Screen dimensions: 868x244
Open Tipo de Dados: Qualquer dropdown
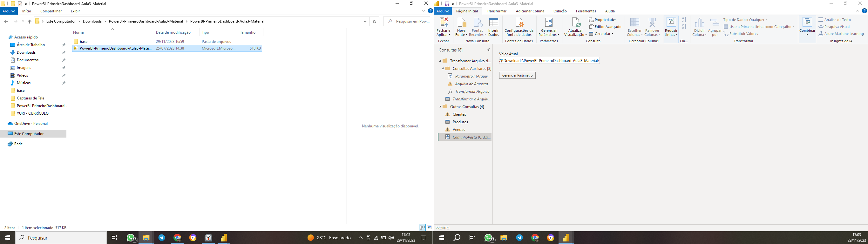pos(745,20)
